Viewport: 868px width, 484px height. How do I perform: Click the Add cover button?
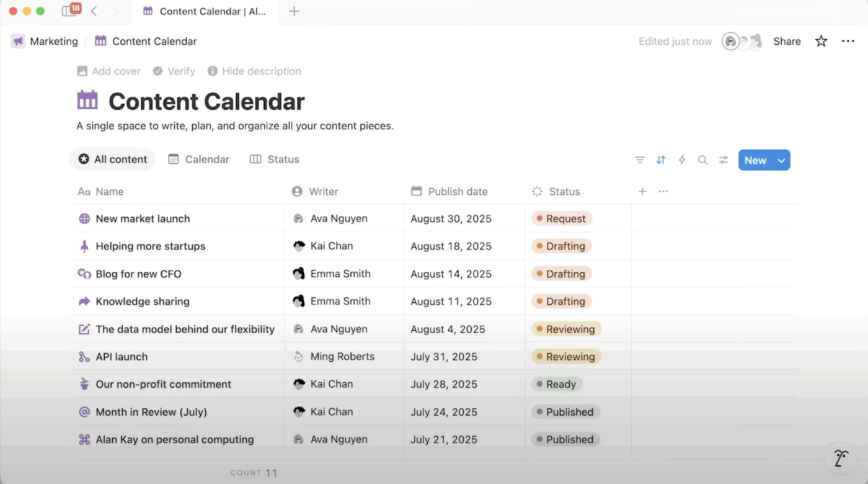(x=108, y=71)
